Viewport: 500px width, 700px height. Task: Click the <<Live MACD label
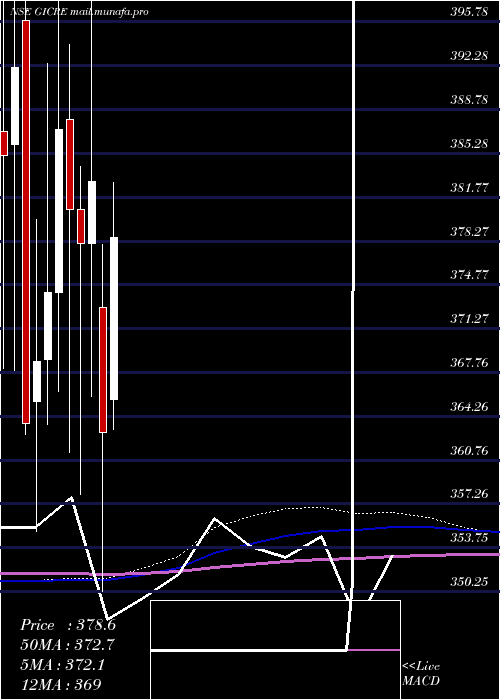pyautogui.click(x=421, y=674)
